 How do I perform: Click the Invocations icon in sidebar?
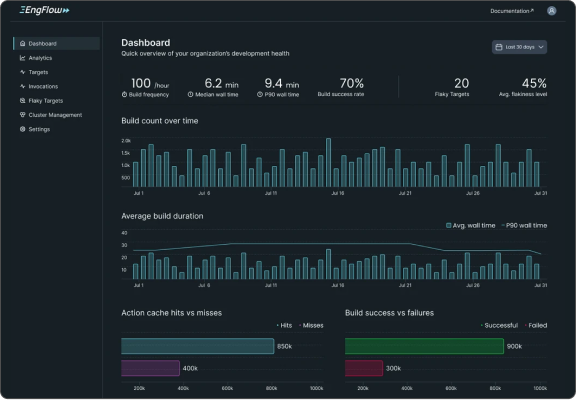click(x=22, y=86)
